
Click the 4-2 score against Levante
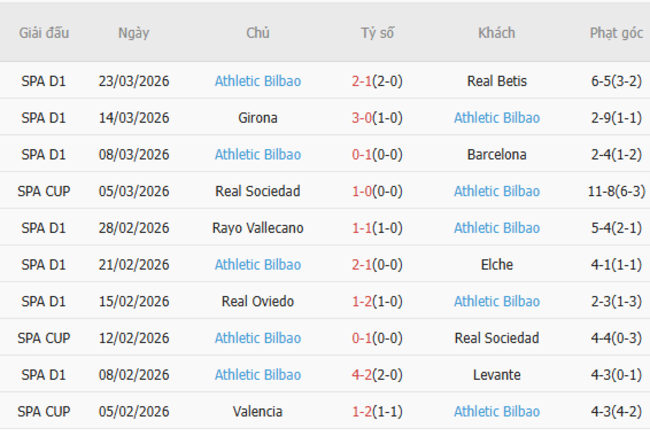click(362, 375)
